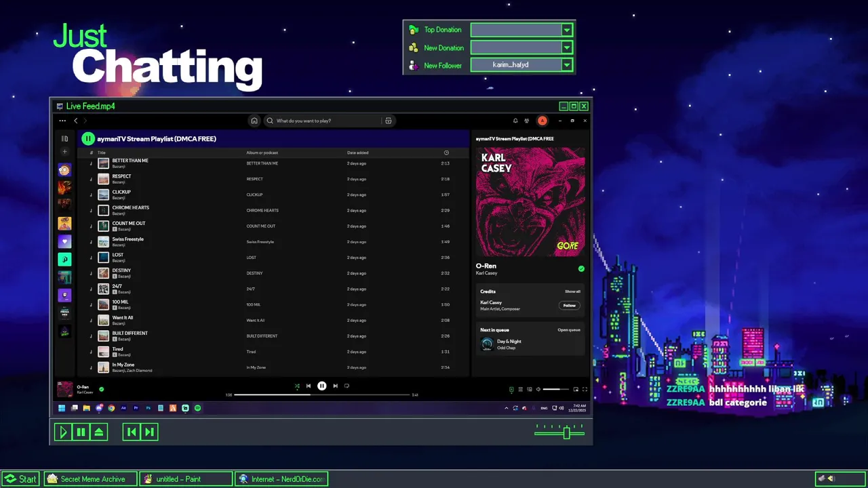This screenshot has width=868, height=488.
Task: Toggle green saved check beside O-Ren in sidebar
Action: (x=581, y=269)
